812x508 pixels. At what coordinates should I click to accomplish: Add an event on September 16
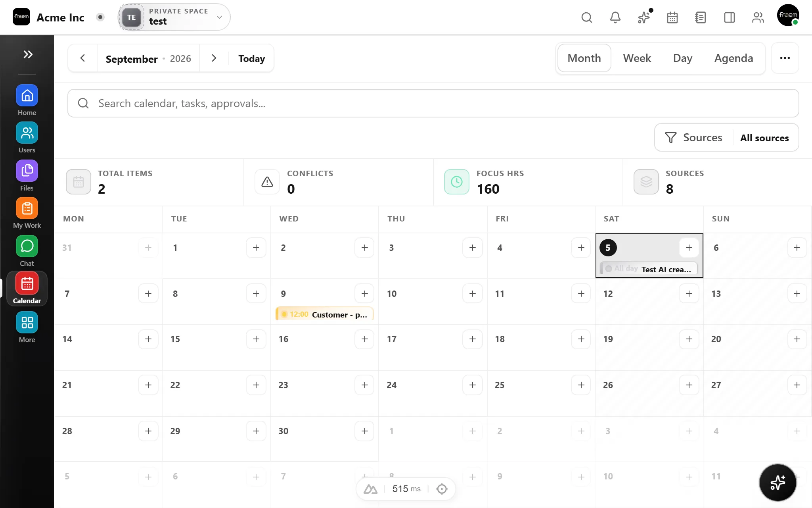pos(365,339)
